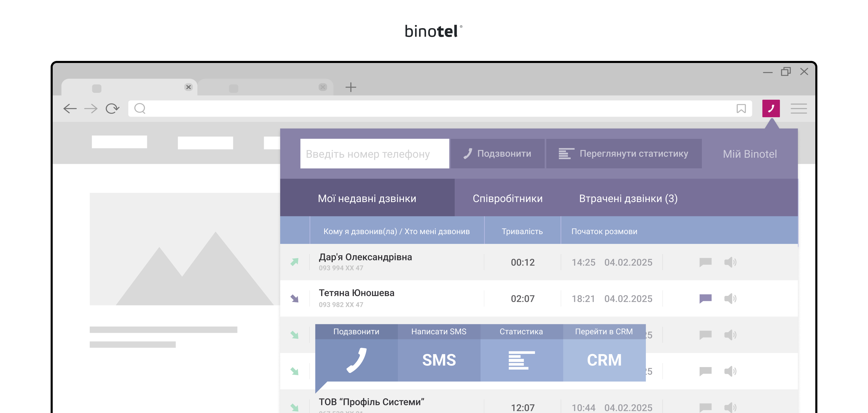This screenshot has width=868, height=413.
Task: Switch to the Співробітники tab
Action: coord(507,198)
